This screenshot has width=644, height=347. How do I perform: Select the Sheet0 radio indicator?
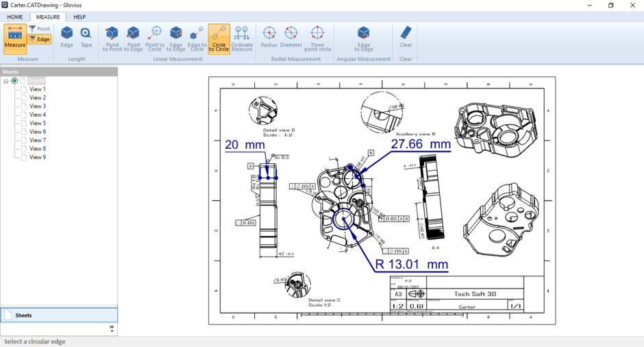click(x=14, y=81)
